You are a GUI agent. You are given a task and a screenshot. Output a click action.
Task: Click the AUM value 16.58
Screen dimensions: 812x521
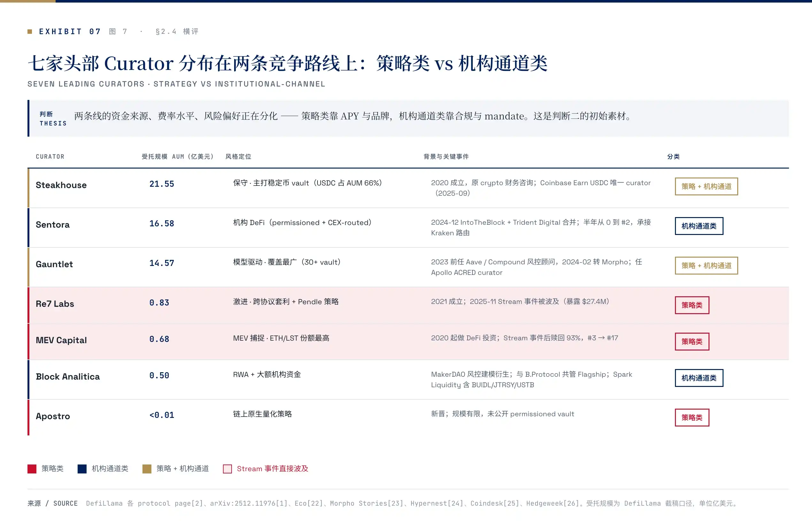click(x=162, y=223)
